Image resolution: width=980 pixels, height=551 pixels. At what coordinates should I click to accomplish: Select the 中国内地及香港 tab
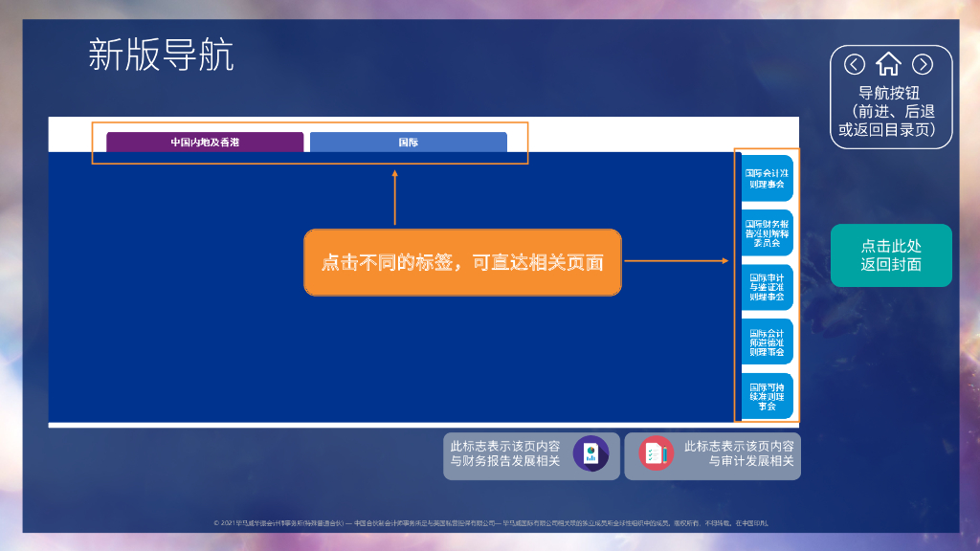tap(205, 142)
